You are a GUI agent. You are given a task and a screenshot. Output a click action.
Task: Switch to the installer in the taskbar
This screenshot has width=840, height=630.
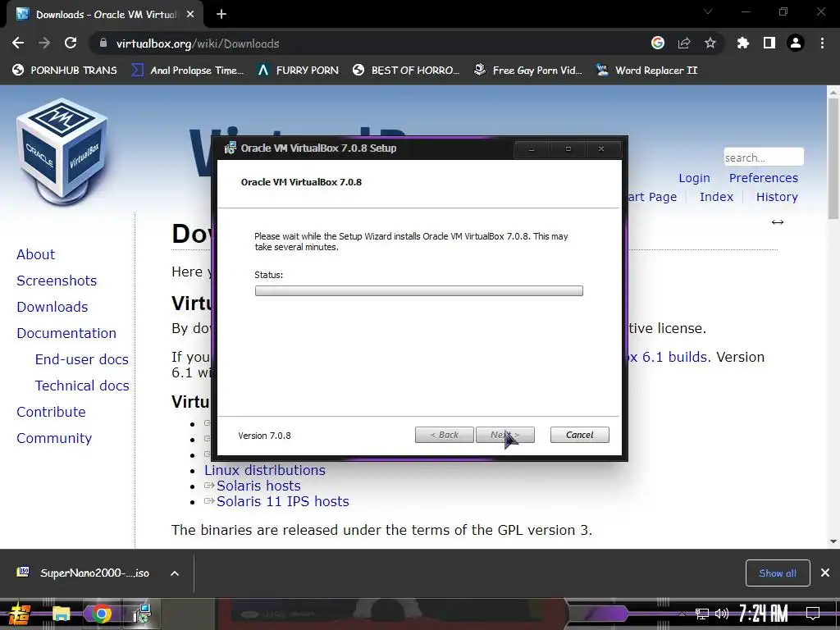[x=142, y=614]
